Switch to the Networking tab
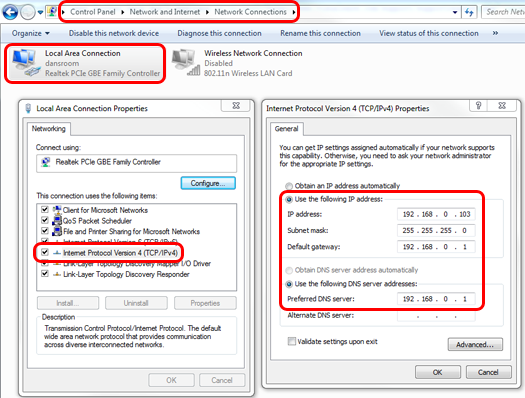 pyautogui.click(x=49, y=129)
